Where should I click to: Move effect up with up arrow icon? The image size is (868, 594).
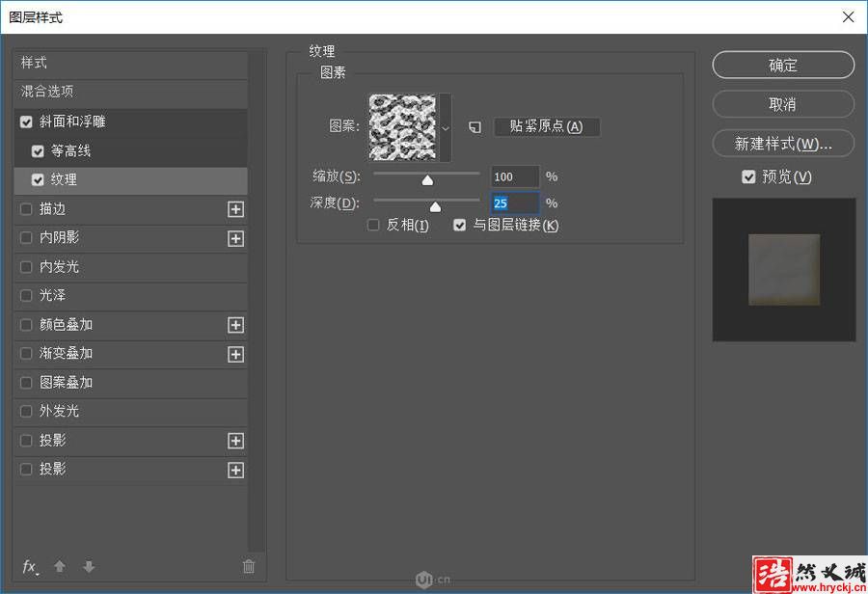click(x=60, y=566)
